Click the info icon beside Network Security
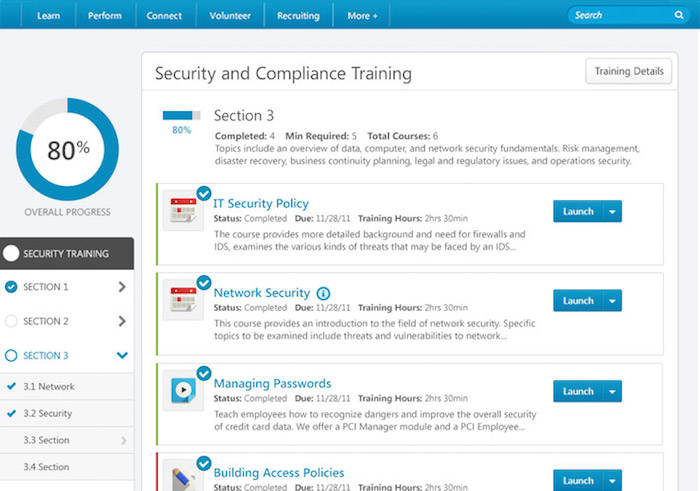Screen dimensions: 700x491 point(323,293)
